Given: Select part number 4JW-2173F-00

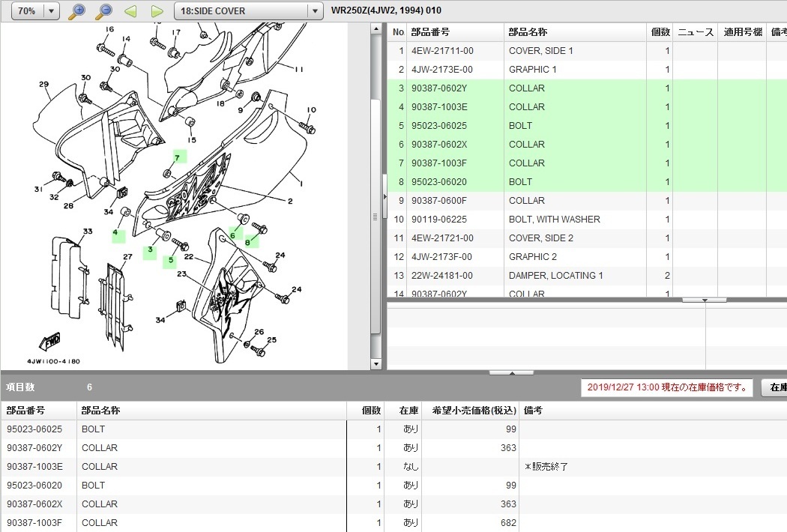Looking at the screenshot, I should click(441, 257).
